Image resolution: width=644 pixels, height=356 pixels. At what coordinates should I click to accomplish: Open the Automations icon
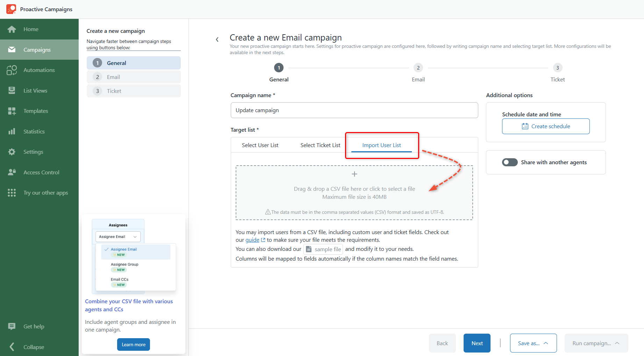click(12, 70)
